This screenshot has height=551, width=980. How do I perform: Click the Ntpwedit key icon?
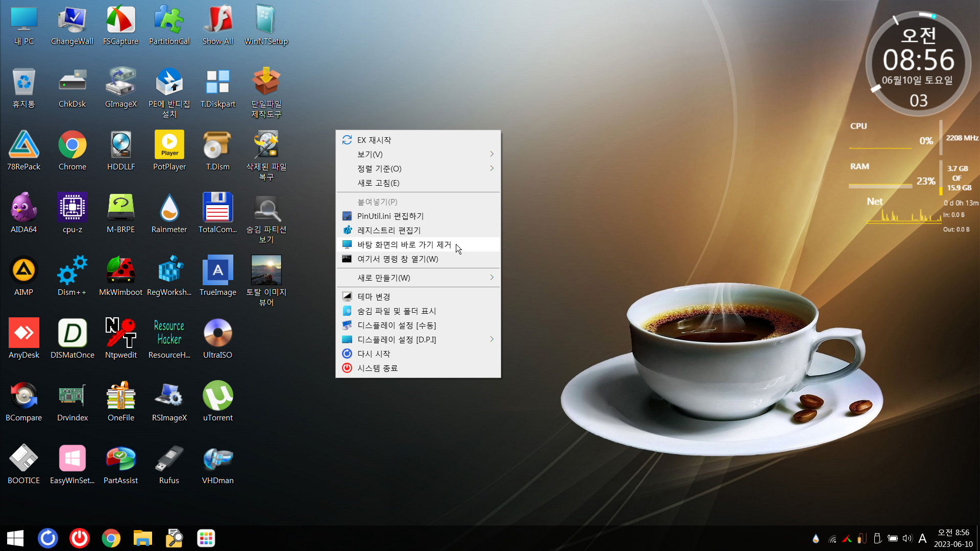120,339
